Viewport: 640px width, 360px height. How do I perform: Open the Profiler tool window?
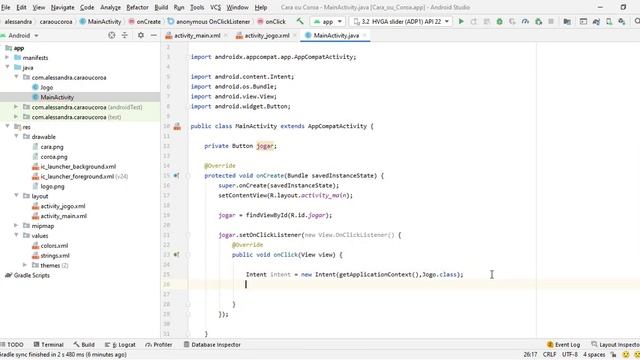[x=159, y=344]
